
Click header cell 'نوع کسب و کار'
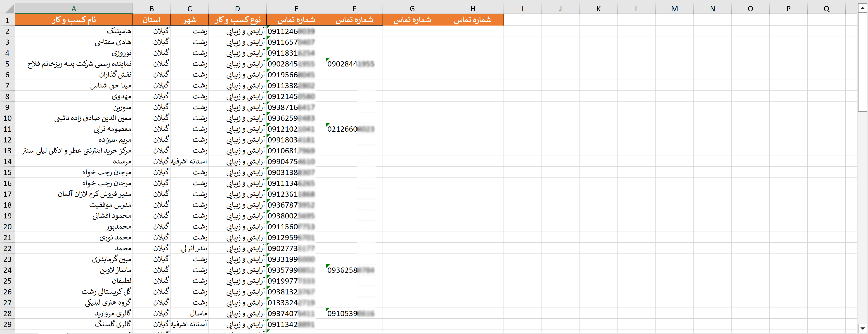(x=238, y=20)
